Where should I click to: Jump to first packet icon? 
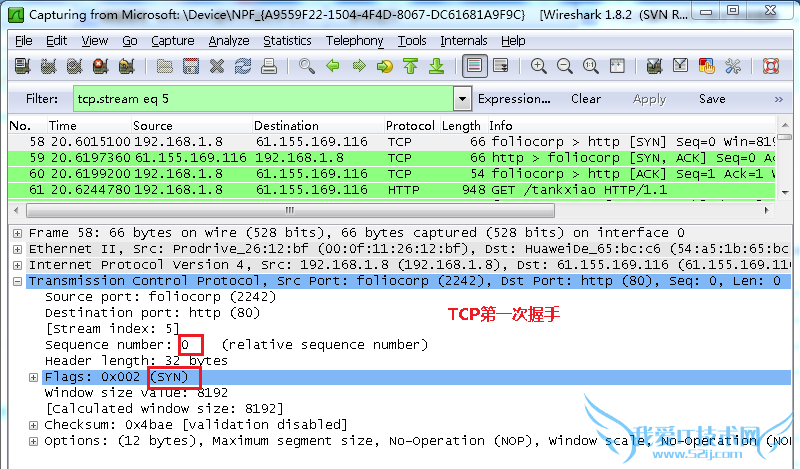[411, 66]
